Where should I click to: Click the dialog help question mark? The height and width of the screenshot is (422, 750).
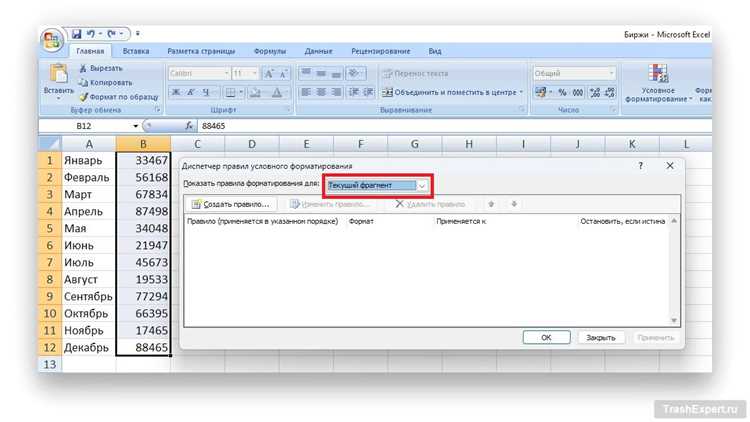(641, 166)
